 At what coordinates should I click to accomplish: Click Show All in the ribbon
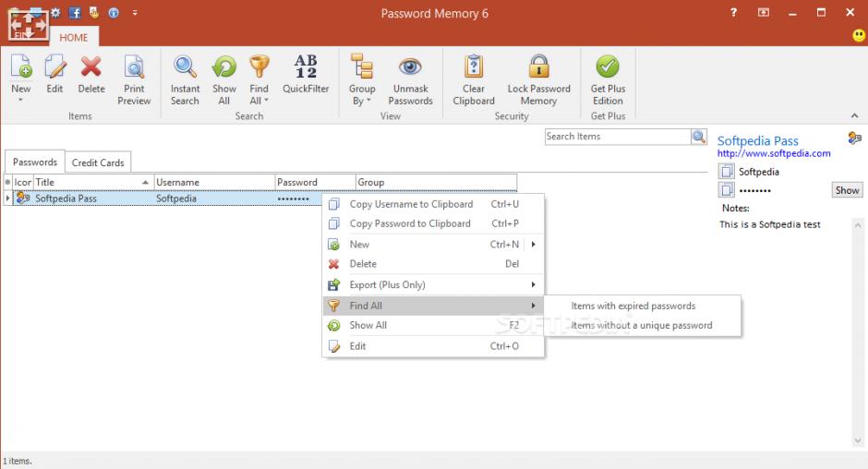coord(224,79)
